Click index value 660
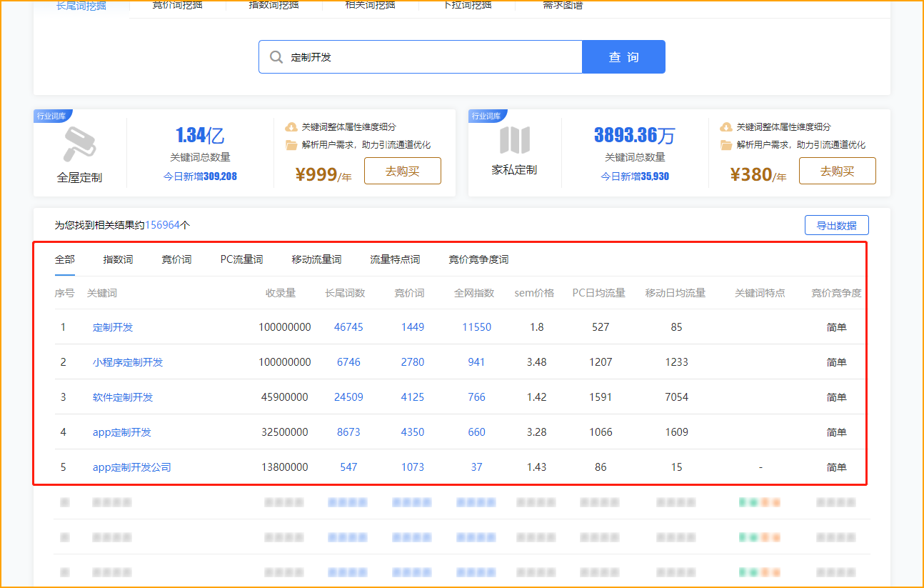The height and width of the screenshot is (588, 924). click(477, 432)
